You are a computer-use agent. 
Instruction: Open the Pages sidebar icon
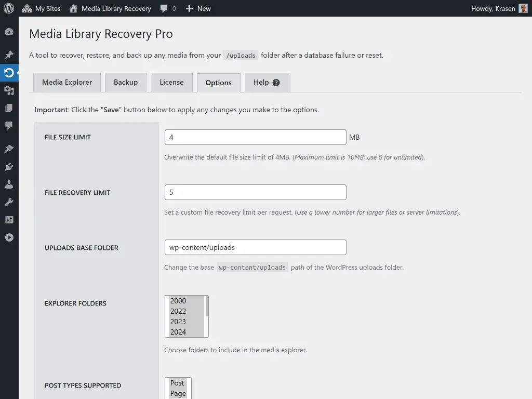pos(9,108)
